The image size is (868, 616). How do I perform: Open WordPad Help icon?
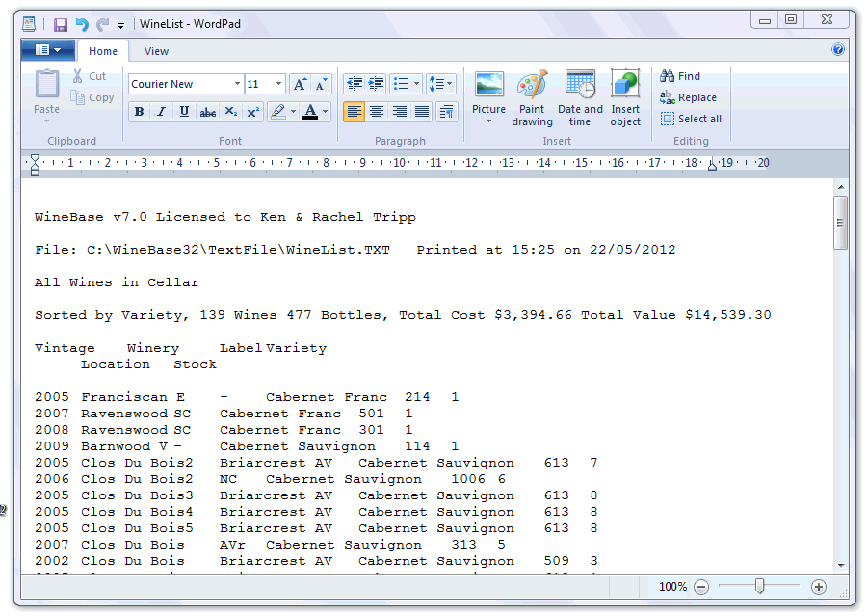pyautogui.click(x=838, y=50)
